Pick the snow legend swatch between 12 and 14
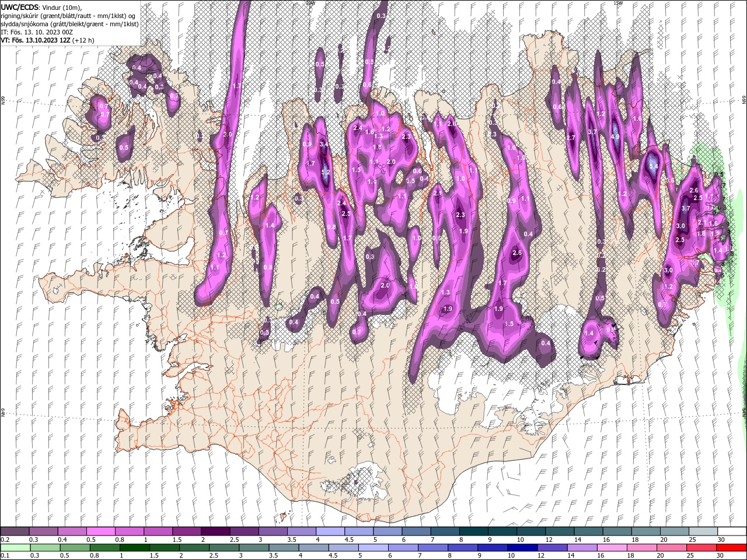The image size is (747, 560). pos(559,531)
